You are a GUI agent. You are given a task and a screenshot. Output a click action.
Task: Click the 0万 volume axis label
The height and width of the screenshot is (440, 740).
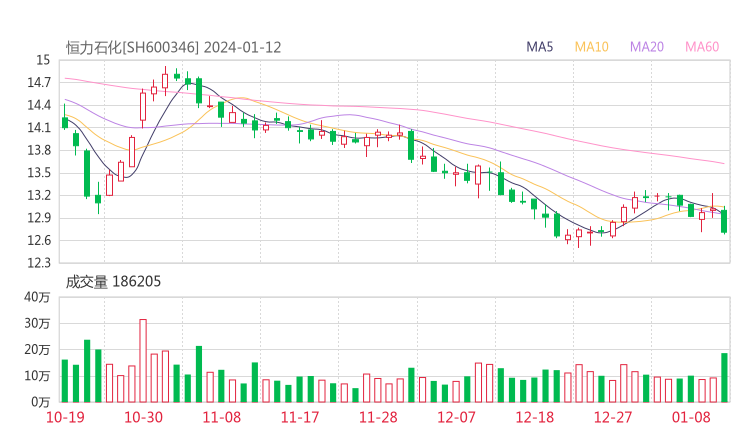point(41,402)
